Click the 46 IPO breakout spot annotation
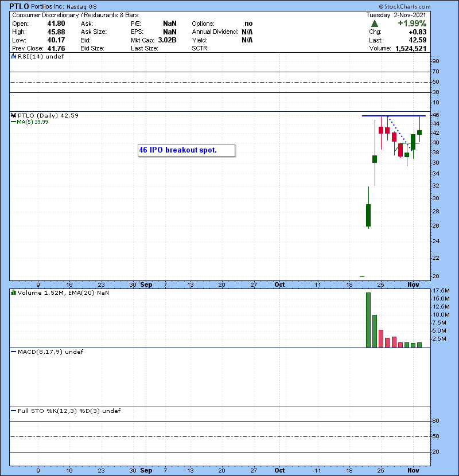The image size is (459, 476). click(186, 150)
